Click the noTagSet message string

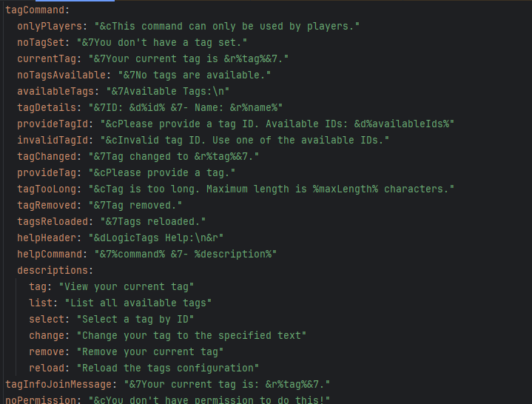pyautogui.click(x=162, y=42)
